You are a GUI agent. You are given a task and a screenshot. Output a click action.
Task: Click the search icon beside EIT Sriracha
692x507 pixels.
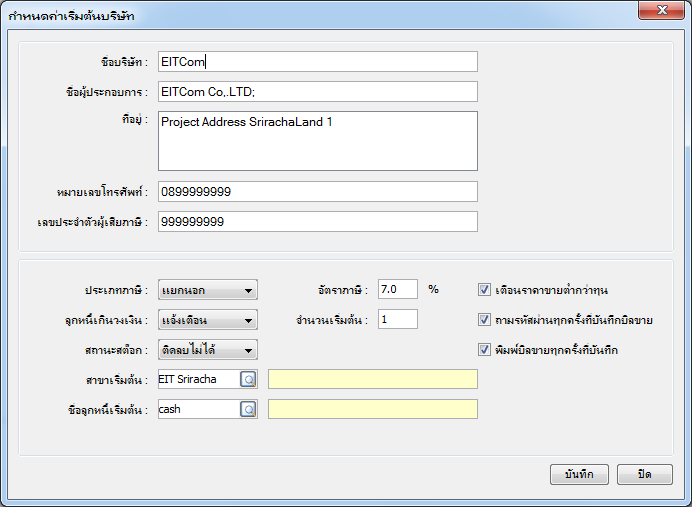pos(248,379)
